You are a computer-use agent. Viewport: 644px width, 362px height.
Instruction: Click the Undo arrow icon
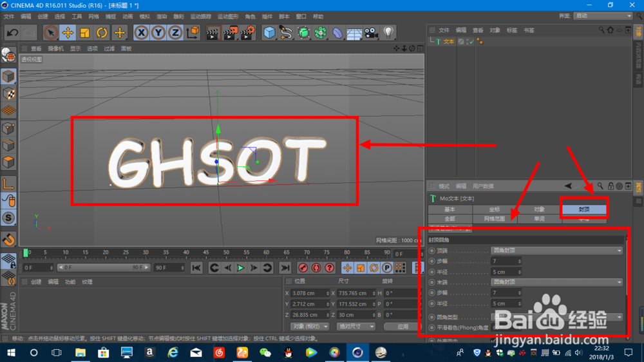(12, 32)
